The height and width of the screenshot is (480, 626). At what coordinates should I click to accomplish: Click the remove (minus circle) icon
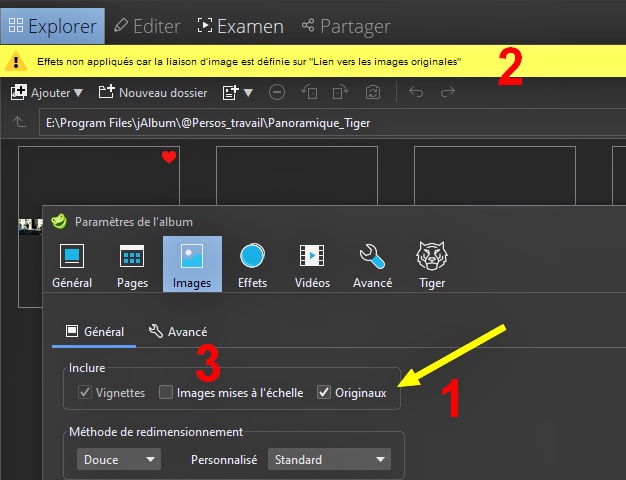pos(277,92)
